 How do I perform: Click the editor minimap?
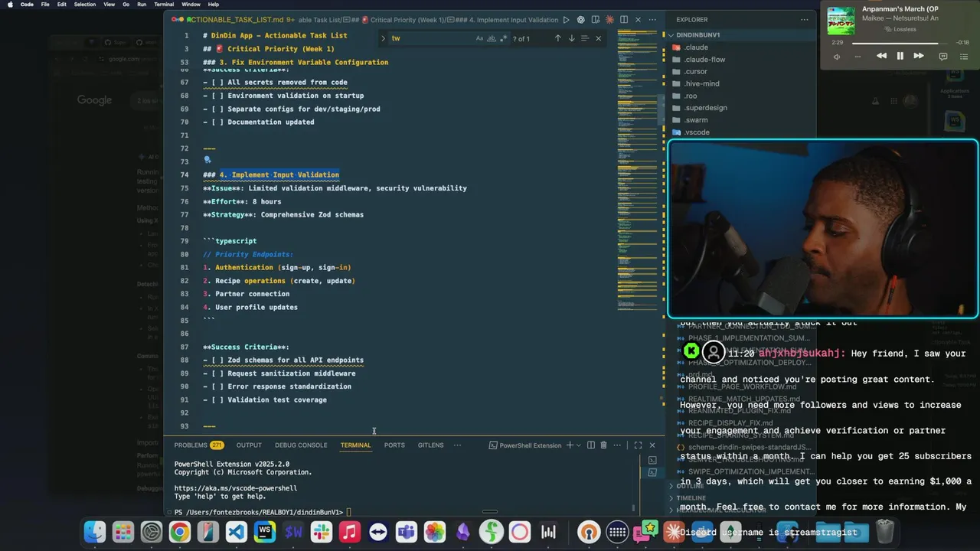(x=637, y=168)
